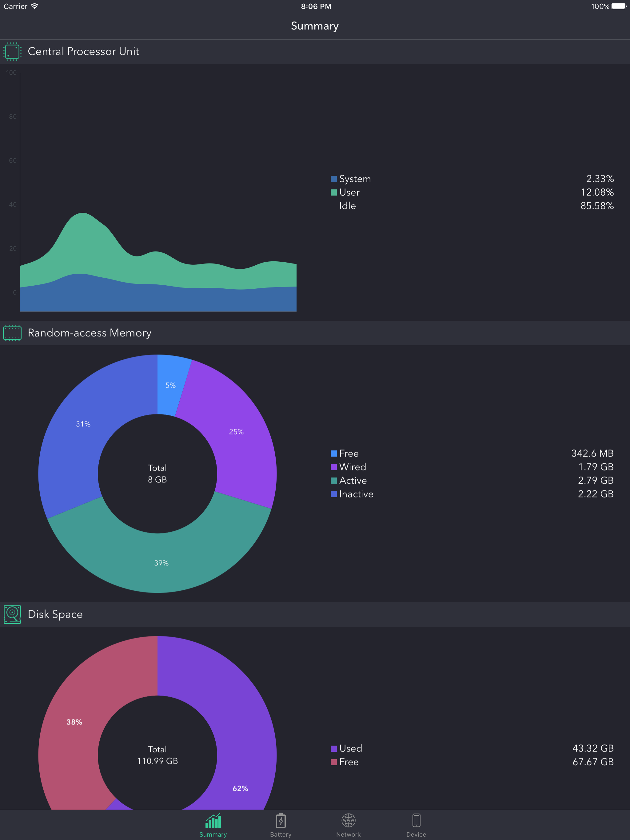Viewport: 630px width, 840px height.
Task: Tap the Summary chart icon in tab bar
Action: 213,820
